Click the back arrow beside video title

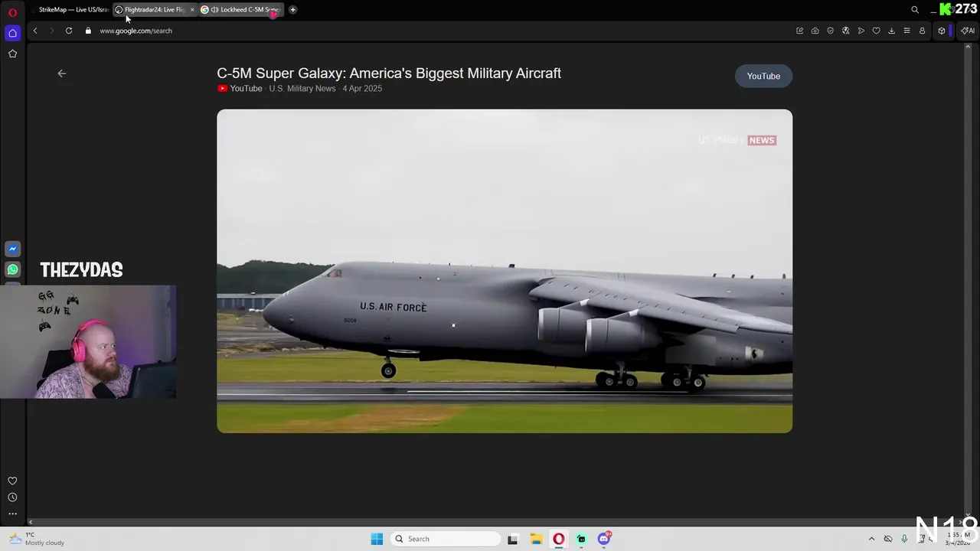point(62,73)
